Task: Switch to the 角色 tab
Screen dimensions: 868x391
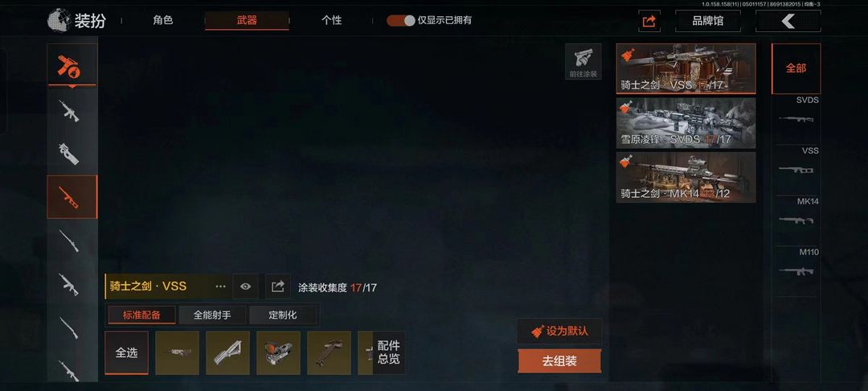Action: pos(162,20)
